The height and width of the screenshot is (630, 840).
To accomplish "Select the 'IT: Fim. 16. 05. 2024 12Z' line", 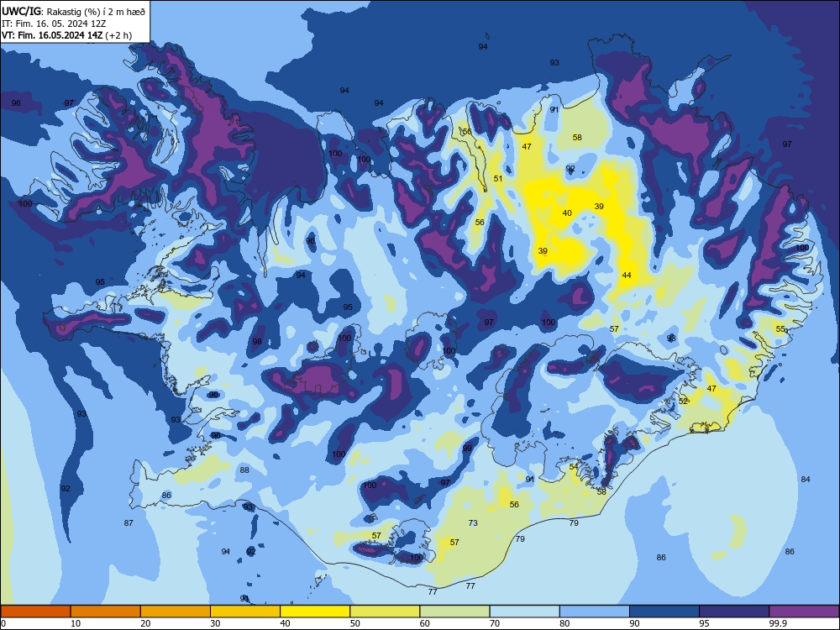I will [x=54, y=24].
